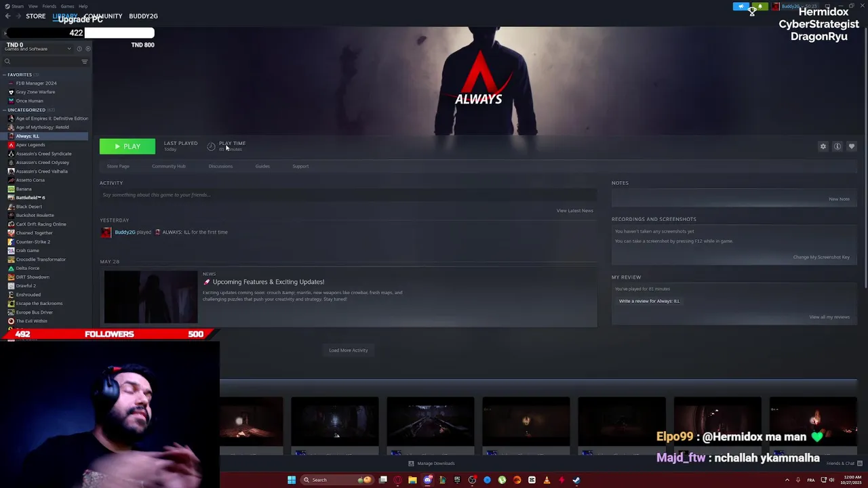Select Counter-Strike 2 in library
The height and width of the screenshot is (488, 868).
point(33,242)
